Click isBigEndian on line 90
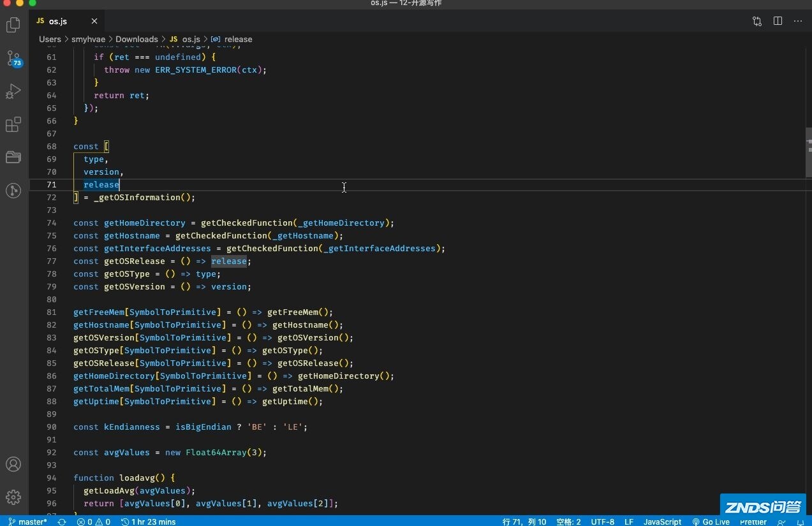The width and height of the screenshot is (812, 526). click(x=203, y=427)
